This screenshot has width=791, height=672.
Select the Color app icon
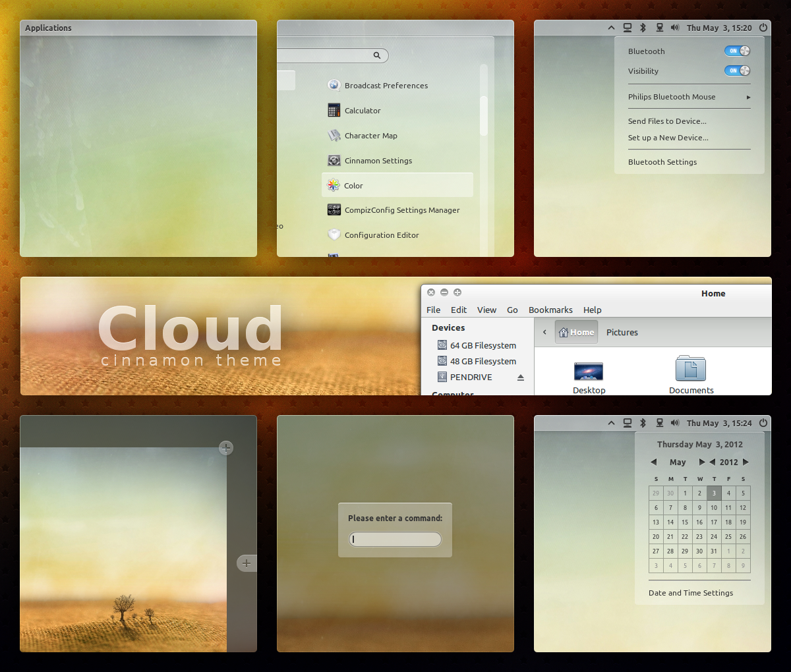[334, 185]
